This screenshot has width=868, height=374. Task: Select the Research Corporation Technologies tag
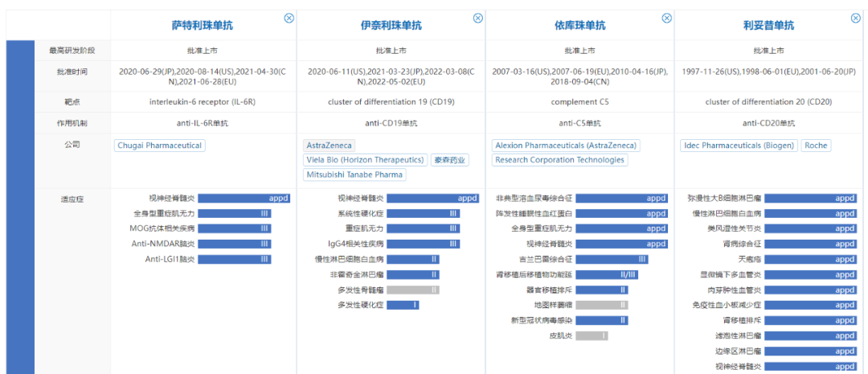[559, 160]
